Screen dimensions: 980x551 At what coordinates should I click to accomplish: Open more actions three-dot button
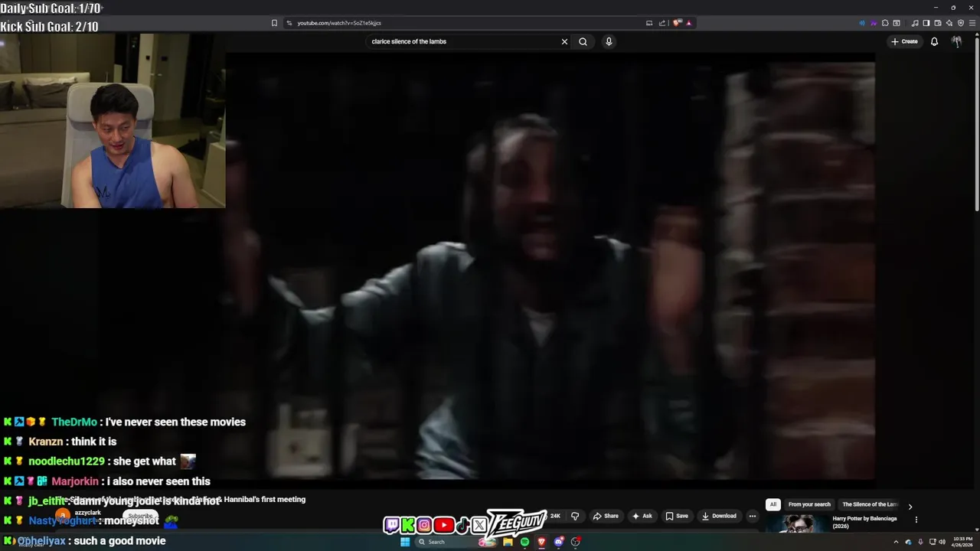tap(752, 516)
